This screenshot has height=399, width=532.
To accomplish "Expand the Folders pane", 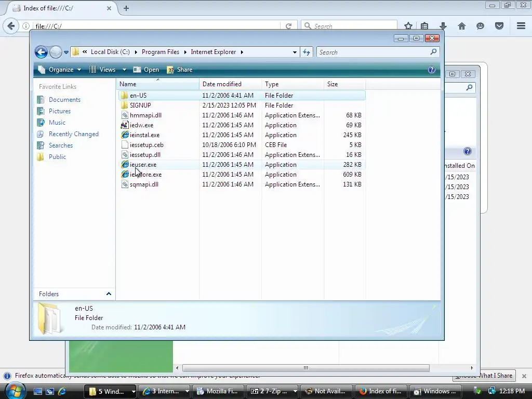I will [109, 294].
